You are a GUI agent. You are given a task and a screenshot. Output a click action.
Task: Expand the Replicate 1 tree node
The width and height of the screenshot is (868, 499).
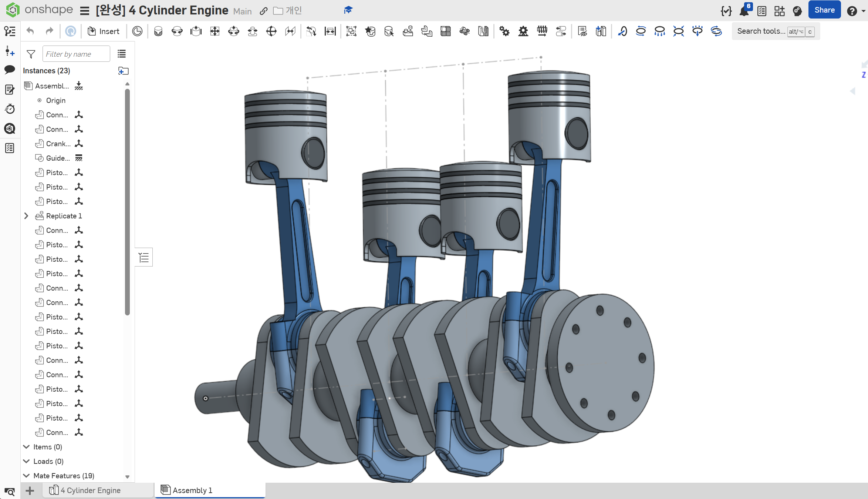[x=26, y=216]
